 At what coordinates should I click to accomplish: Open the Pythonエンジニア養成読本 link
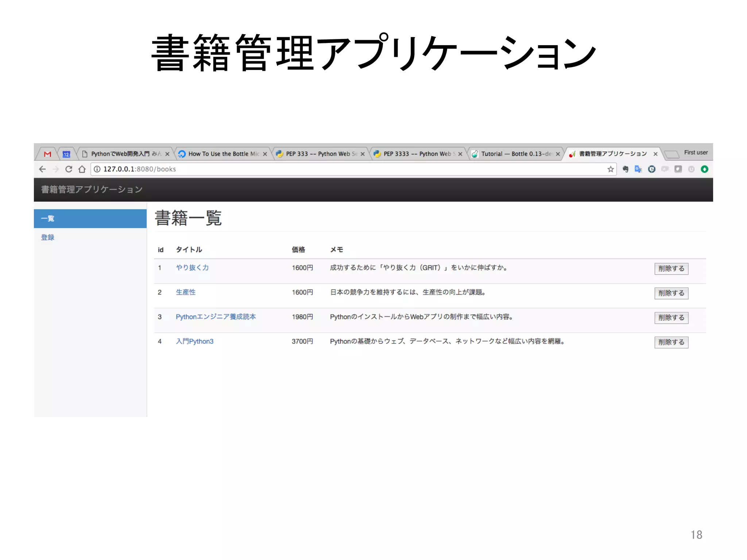tap(216, 317)
